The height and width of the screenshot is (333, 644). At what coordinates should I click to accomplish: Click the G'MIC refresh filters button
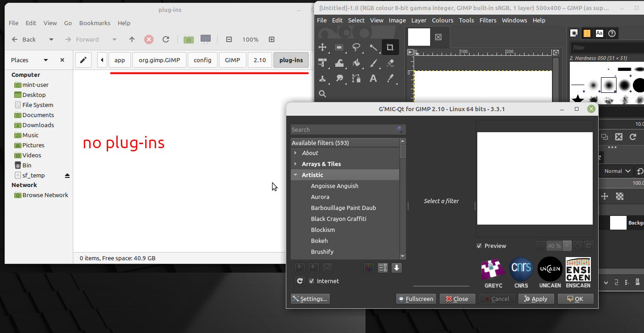coord(300,281)
